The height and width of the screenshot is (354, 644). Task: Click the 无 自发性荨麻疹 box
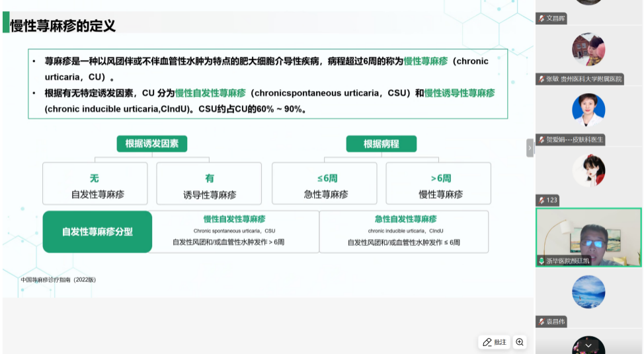coord(95,184)
